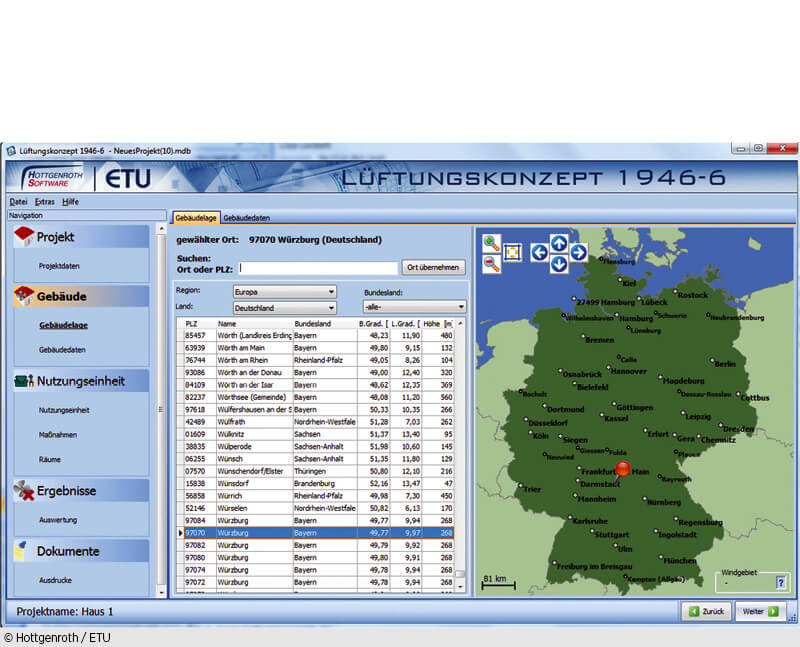Click the red location pin on map

pos(622,469)
